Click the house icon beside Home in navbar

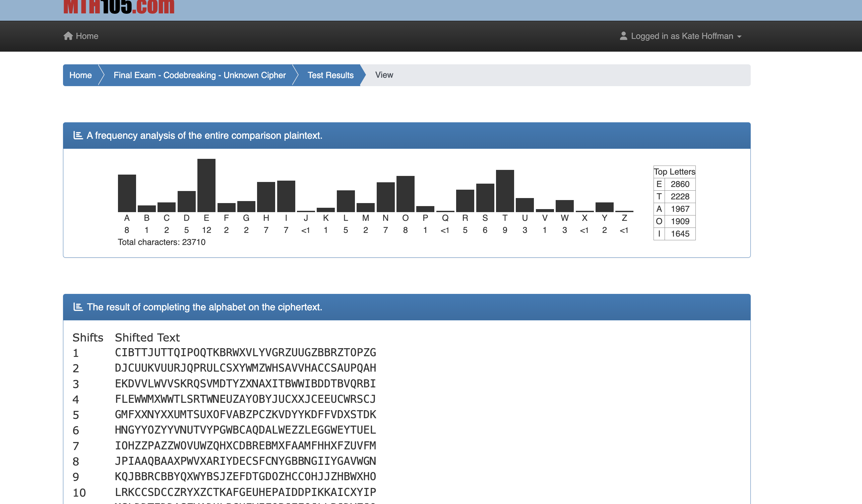68,36
